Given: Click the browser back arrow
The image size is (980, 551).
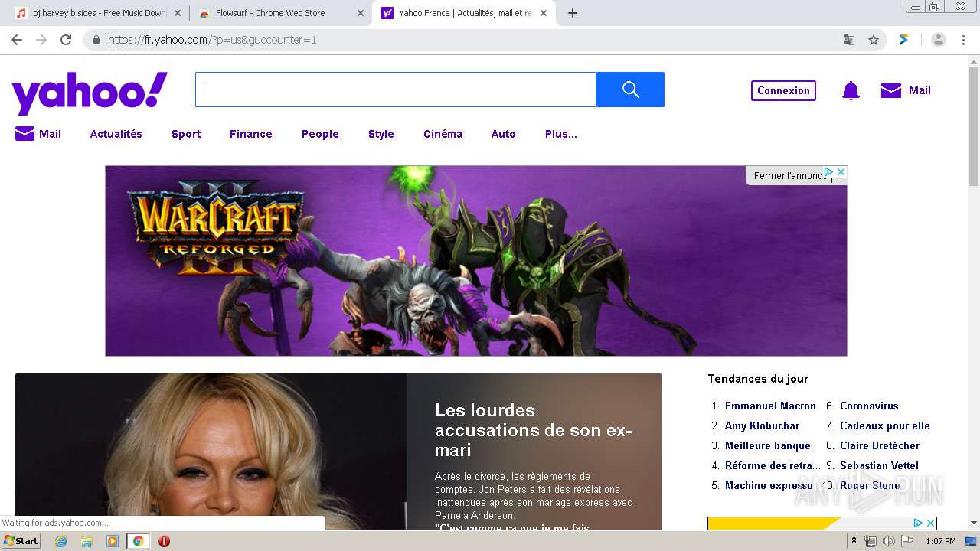Looking at the screenshot, I should (17, 40).
